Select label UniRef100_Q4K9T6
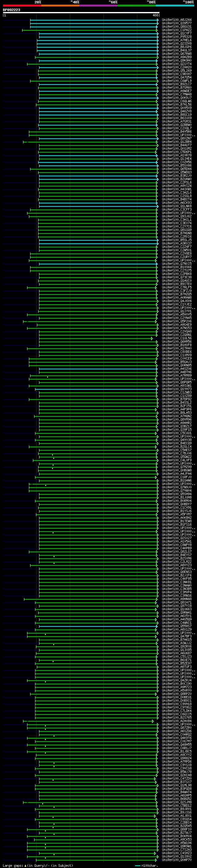The width and height of the screenshot is (197, 868). (177, 737)
